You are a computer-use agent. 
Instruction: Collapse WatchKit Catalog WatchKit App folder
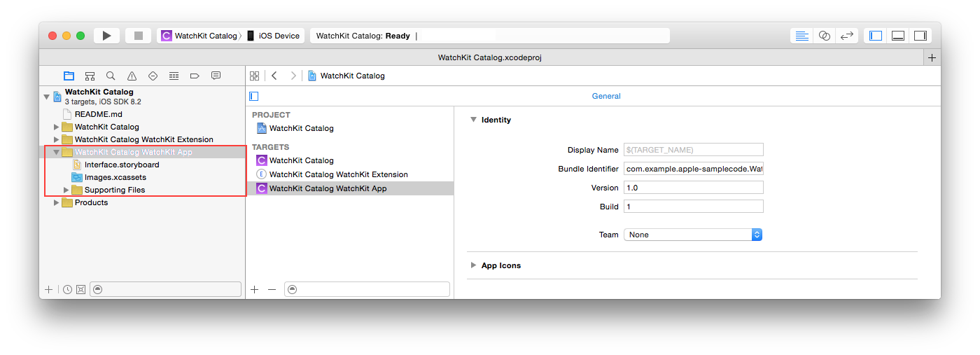pos(57,152)
